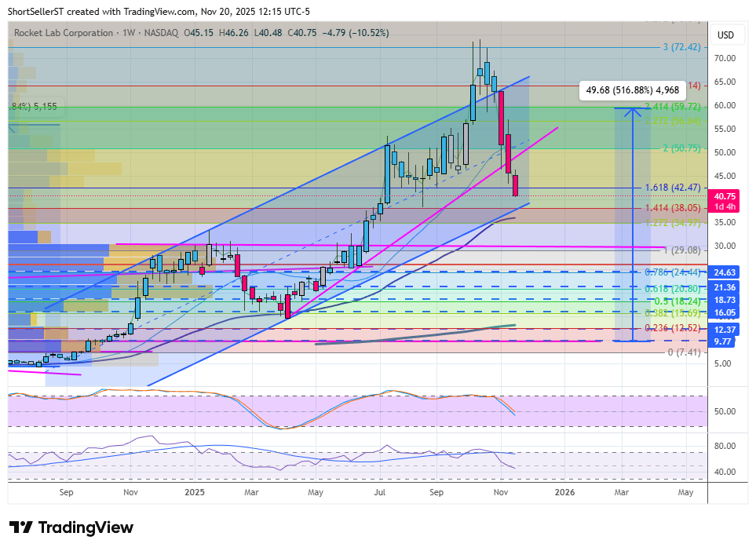
Task: Click the close value C40.75
Action: point(301,33)
